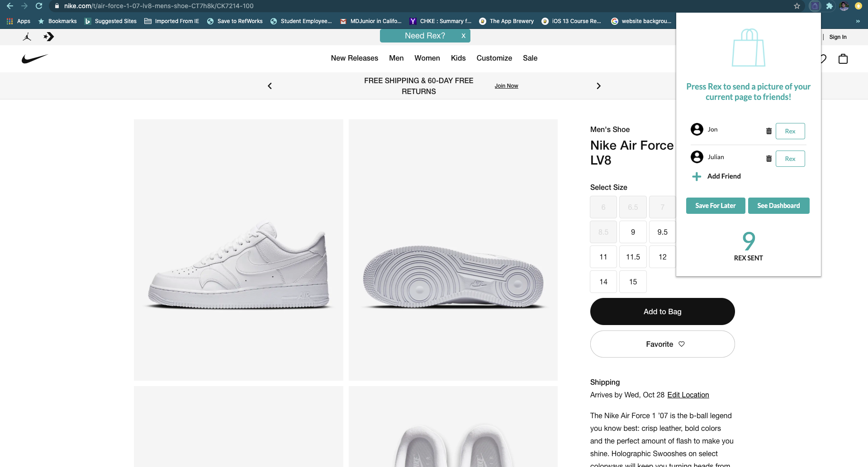Go to Nike homepage via swoosh logo
868x467 pixels.
(x=35, y=59)
